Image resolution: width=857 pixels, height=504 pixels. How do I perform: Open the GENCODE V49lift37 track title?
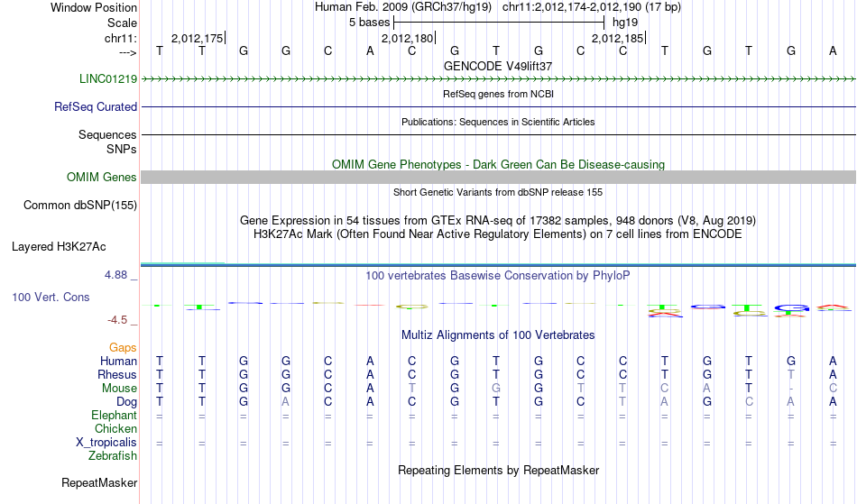498,66
